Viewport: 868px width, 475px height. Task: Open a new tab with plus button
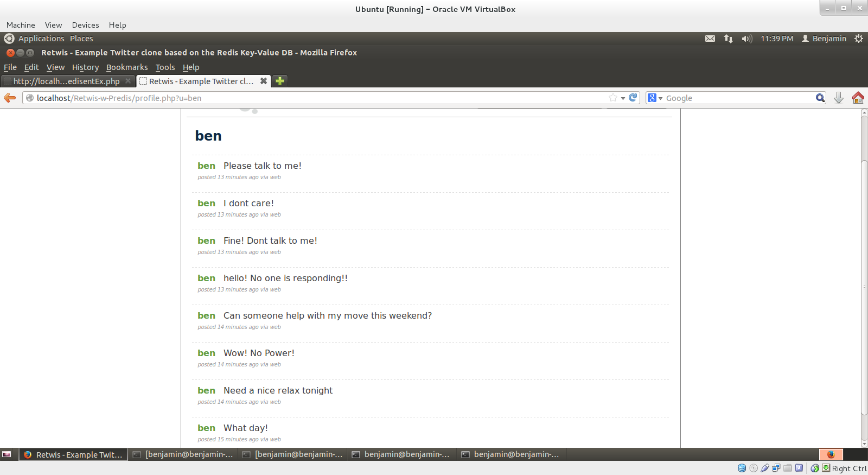point(280,81)
